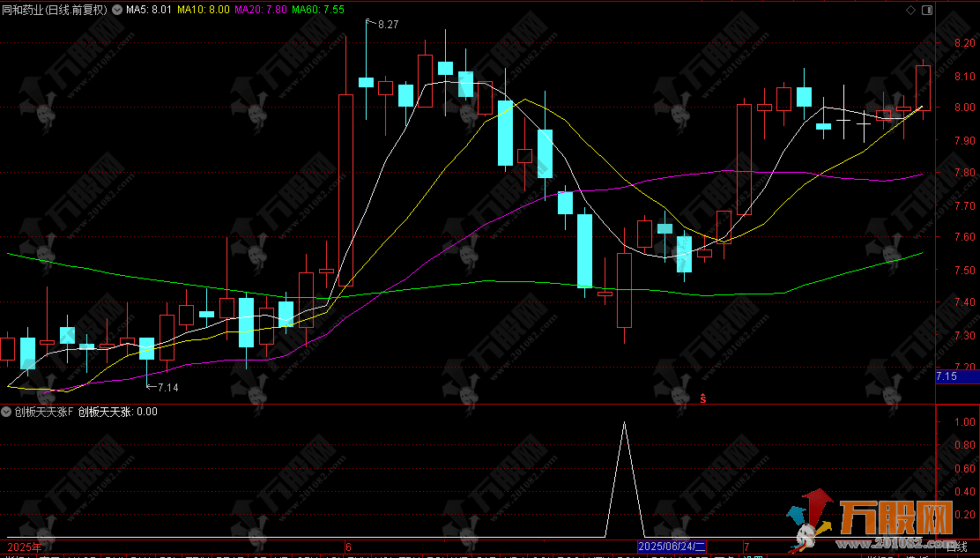Image resolution: width=980 pixels, height=558 pixels.
Task: Click the diamond icon above the chart
Action: click(910, 10)
